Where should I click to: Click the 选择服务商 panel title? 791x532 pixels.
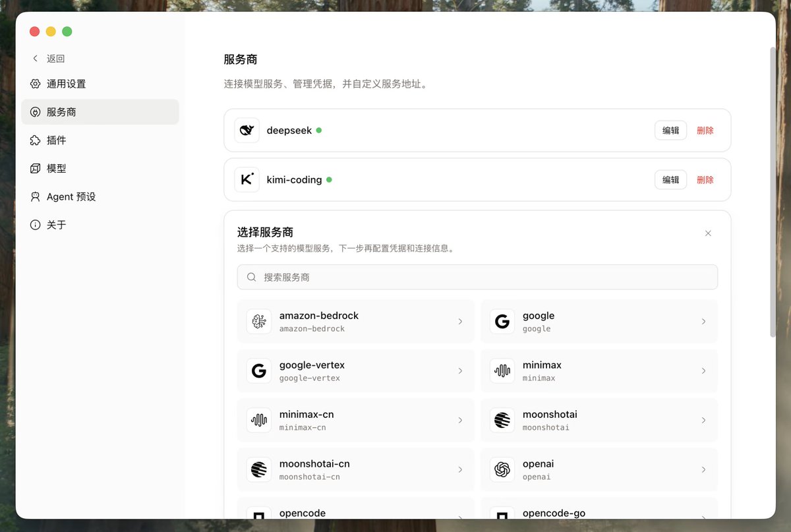(265, 232)
